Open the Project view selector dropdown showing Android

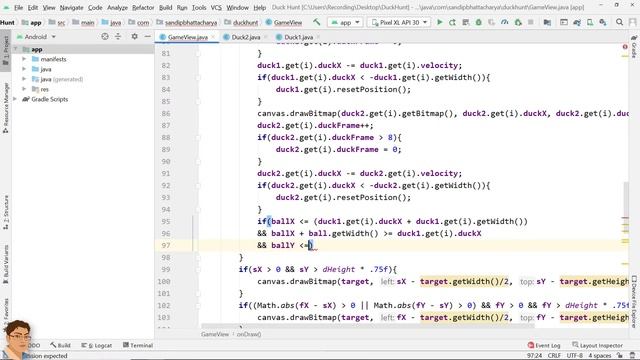pyautogui.click(x=36, y=37)
